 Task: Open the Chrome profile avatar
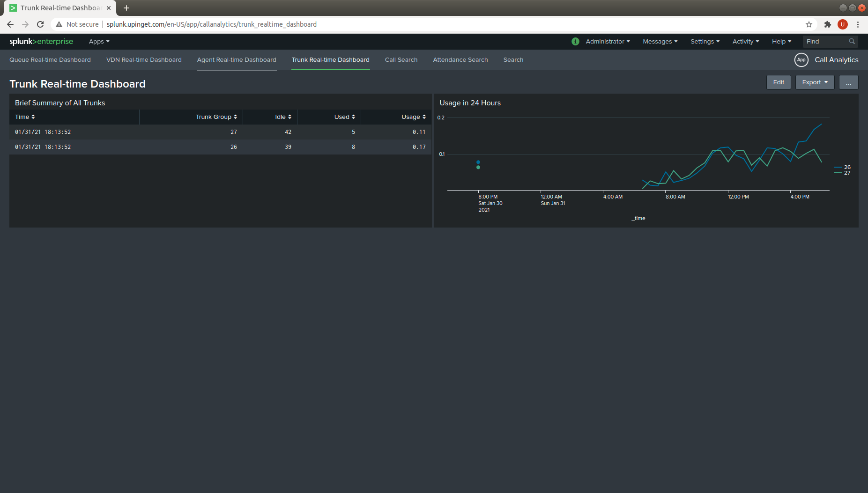coord(843,24)
